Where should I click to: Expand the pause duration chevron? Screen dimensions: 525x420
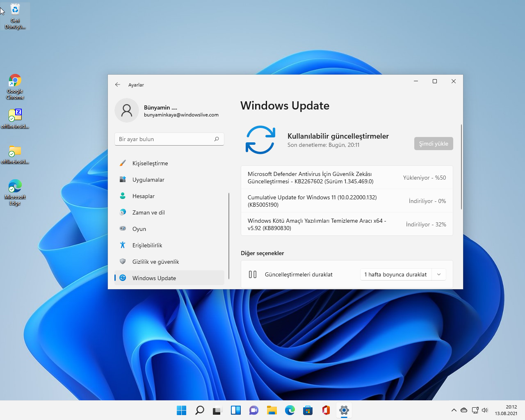coord(439,274)
